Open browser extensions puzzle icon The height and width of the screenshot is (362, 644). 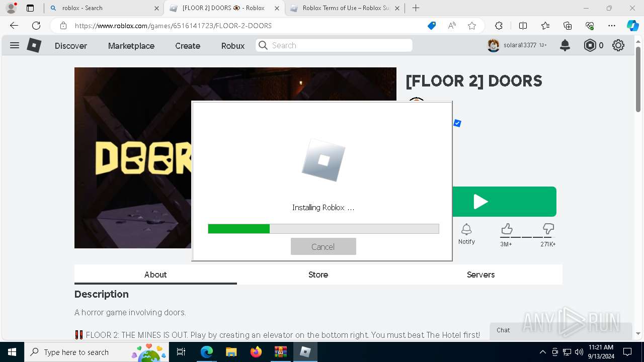click(499, 26)
